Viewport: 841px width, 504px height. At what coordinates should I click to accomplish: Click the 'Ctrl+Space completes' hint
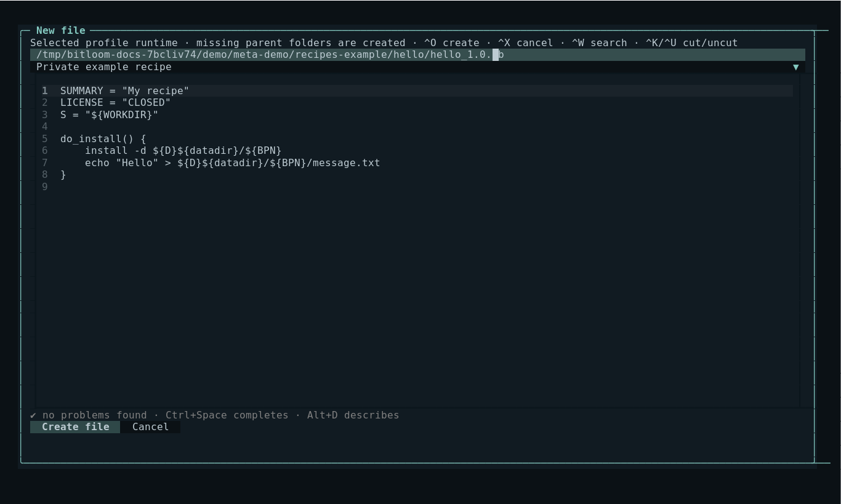tap(227, 415)
